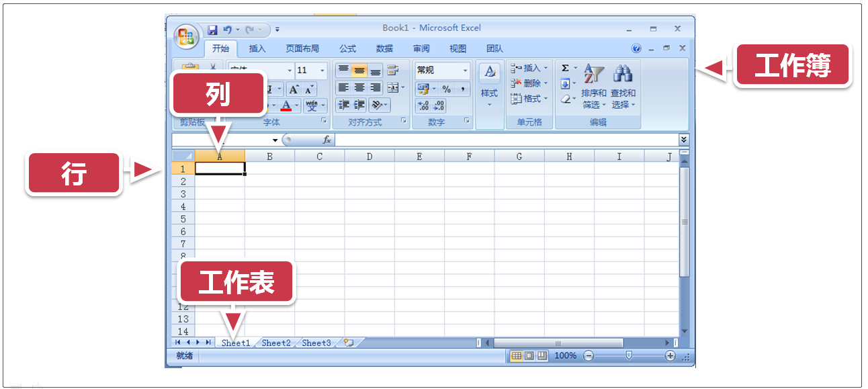Viewport: 868px width, 389px height.
Task: Go to last sheet navigation arrow
Action: coord(208,342)
